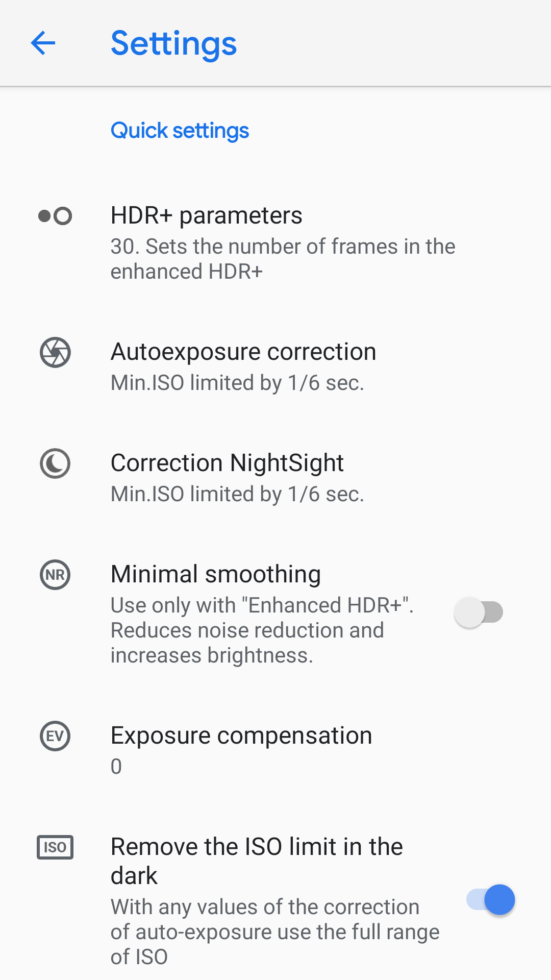Tap the HDR+ frames description text
Viewport: 551px width, 980px height.
point(283,259)
